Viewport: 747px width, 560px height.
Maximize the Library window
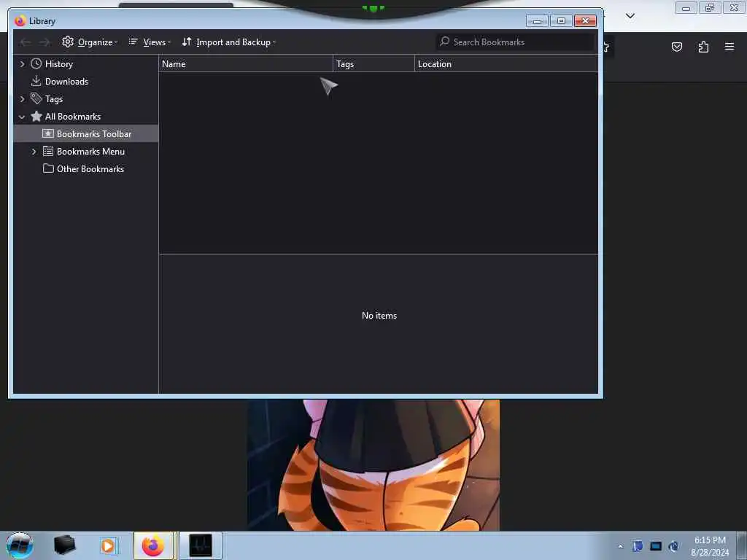pos(561,21)
